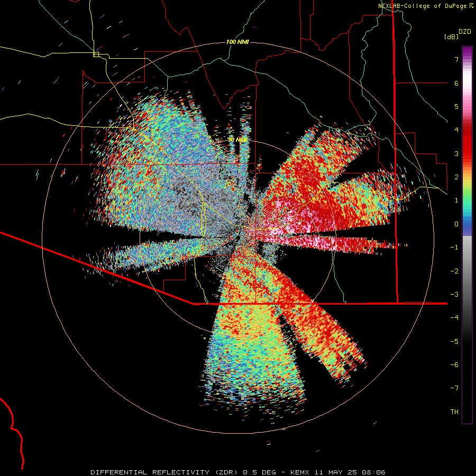The height and width of the screenshot is (476, 476).
Task: Click the 7 value on the scale
Action: click(x=456, y=59)
